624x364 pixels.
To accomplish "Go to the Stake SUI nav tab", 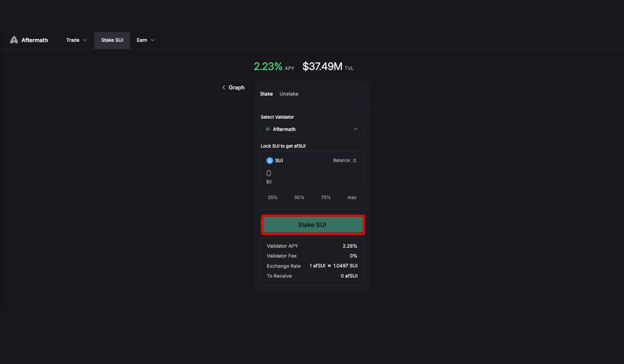I will pyautogui.click(x=112, y=40).
